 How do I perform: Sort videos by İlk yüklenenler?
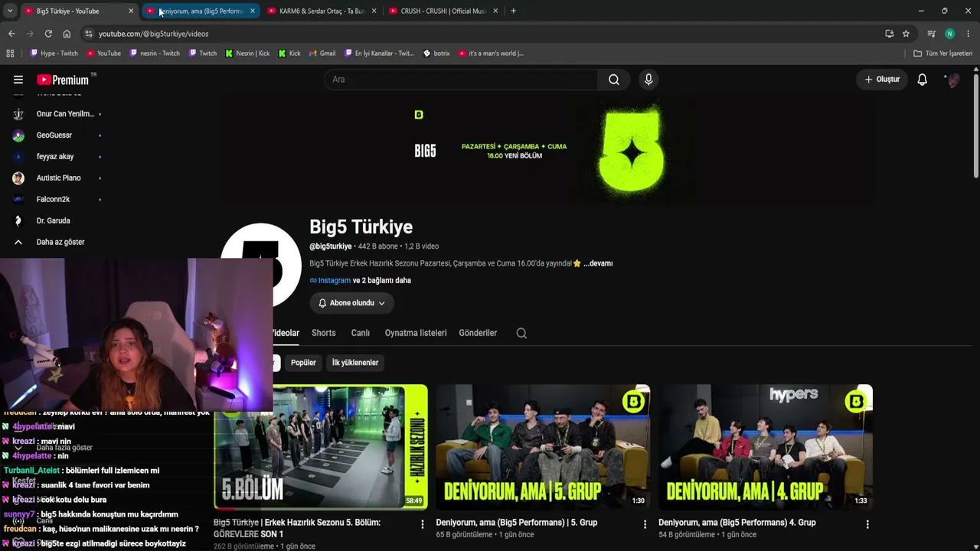click(355, 363)
